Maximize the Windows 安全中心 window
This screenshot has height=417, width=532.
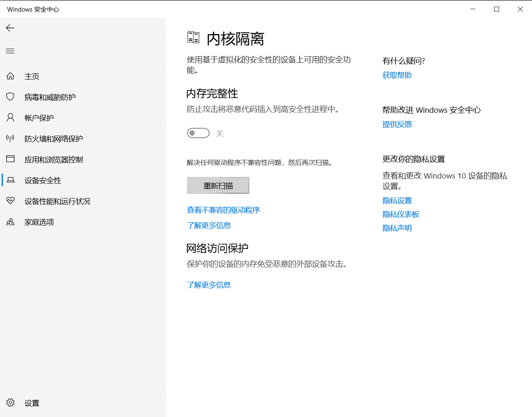pyautogui.click(x=497, y=9)
